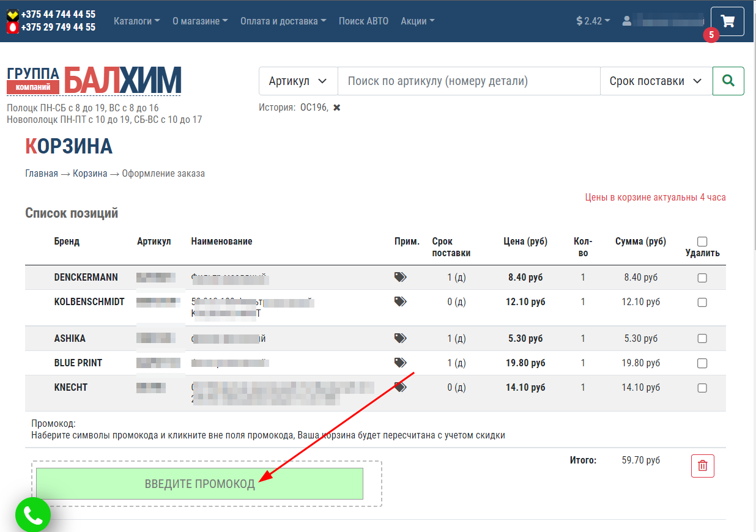The width and height of the screenshot is (756, 532).
Task: Click the БАЛХИМ company logo
Action: (94, 80)
